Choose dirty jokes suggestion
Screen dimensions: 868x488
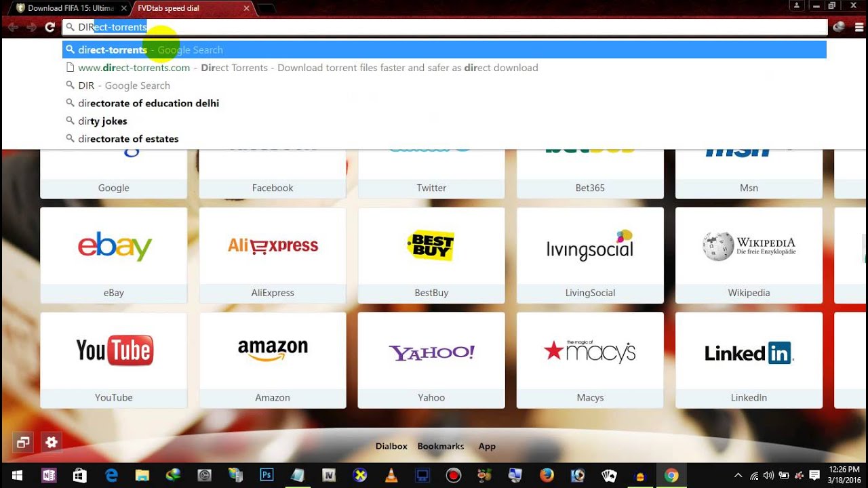[444, 121]
